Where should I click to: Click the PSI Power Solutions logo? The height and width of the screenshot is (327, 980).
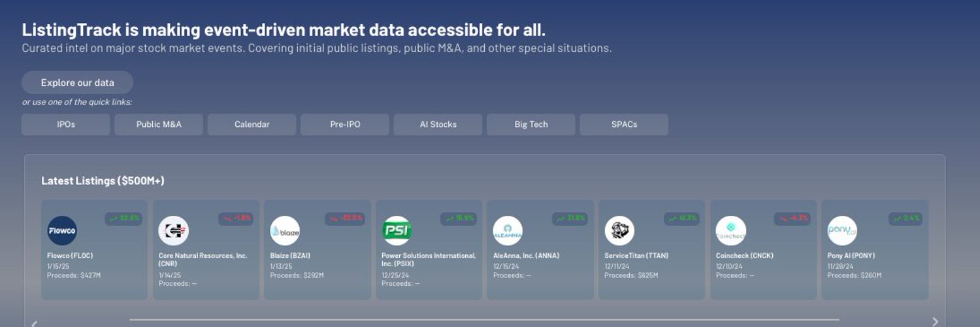pos(397,231)
